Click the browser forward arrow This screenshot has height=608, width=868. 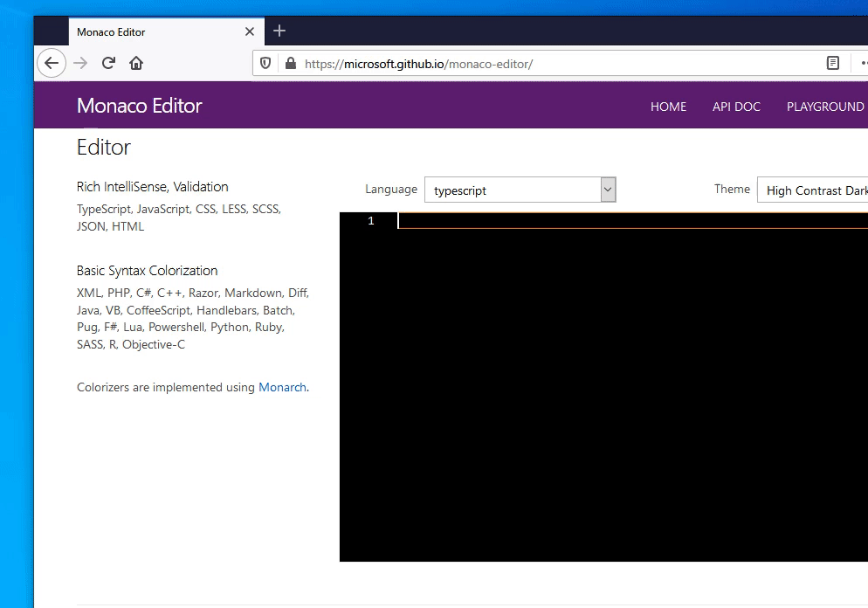click(80, 63)
